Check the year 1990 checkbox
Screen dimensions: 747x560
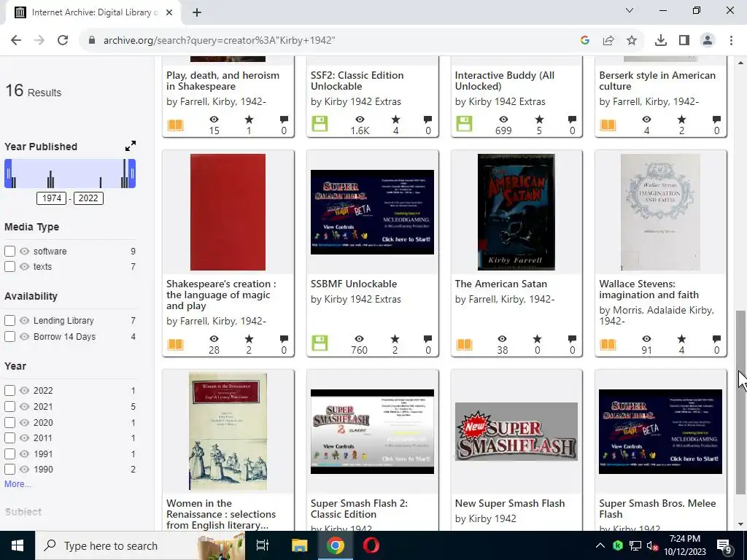9,469
